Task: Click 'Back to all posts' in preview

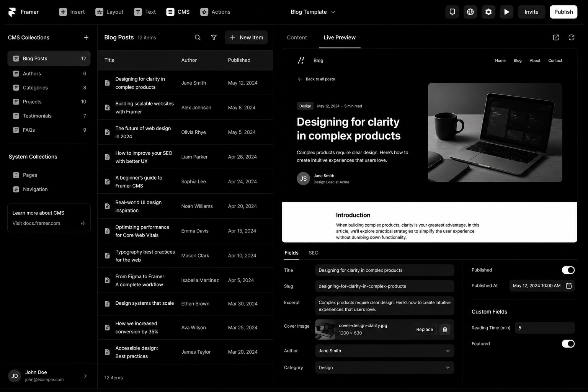Action: (x=316, y=79)
